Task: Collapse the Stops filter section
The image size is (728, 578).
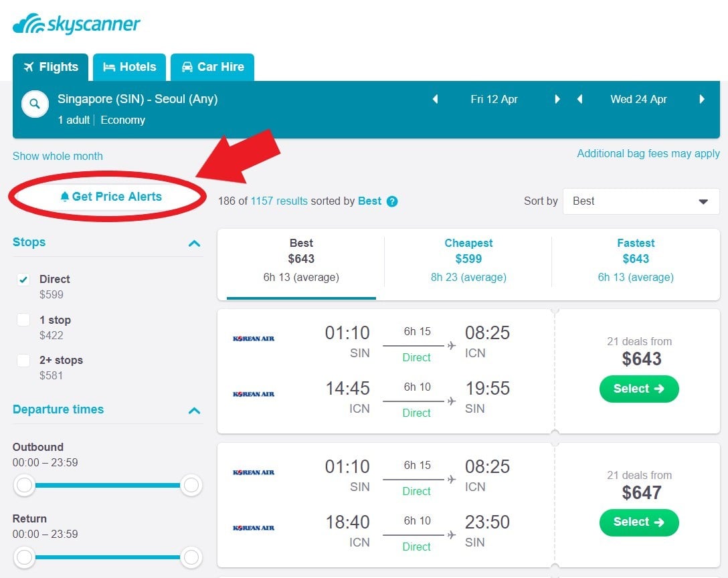Action: tap(194, 243)
